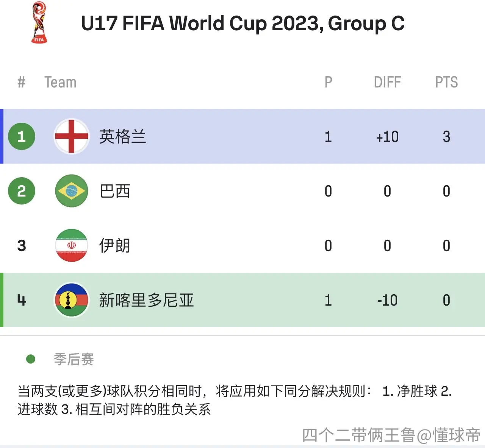Image resolution: width=485 pixels, height=448 pixels.
Task: Click the Team column header
Action: tap(60, 82)
